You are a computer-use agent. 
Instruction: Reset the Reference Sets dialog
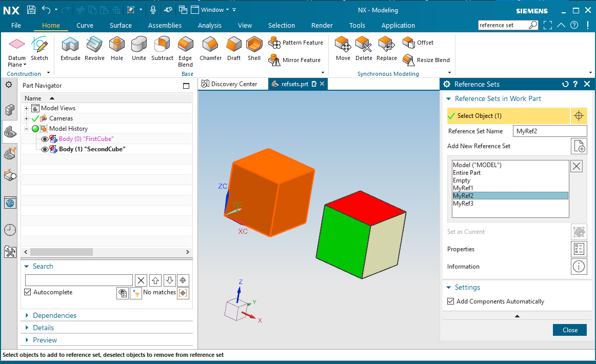565,85
